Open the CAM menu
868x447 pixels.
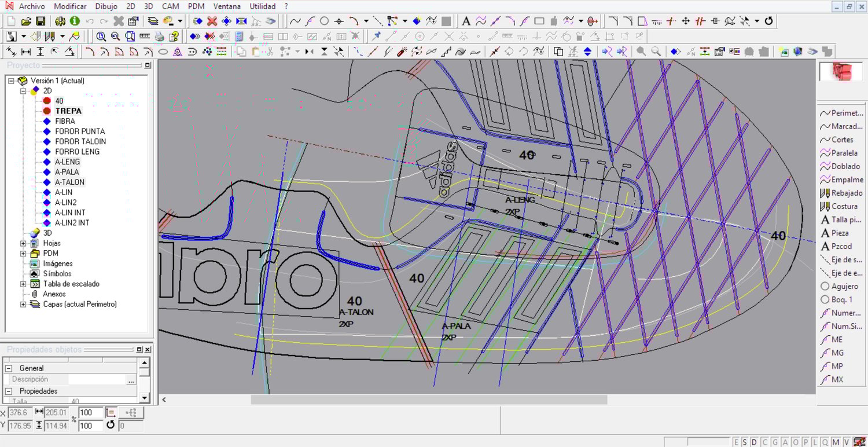[x=170, y=6]
